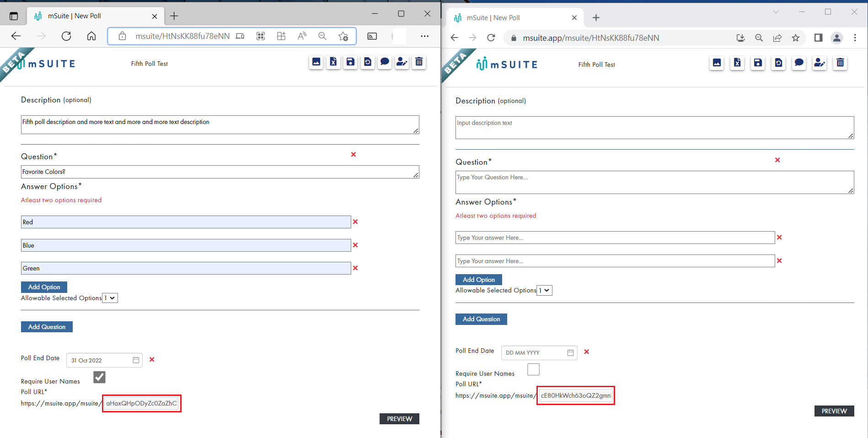Open the date picker for DD MM YYYY field
Viewport: 868px width, 438px height.
click(570, 352)
